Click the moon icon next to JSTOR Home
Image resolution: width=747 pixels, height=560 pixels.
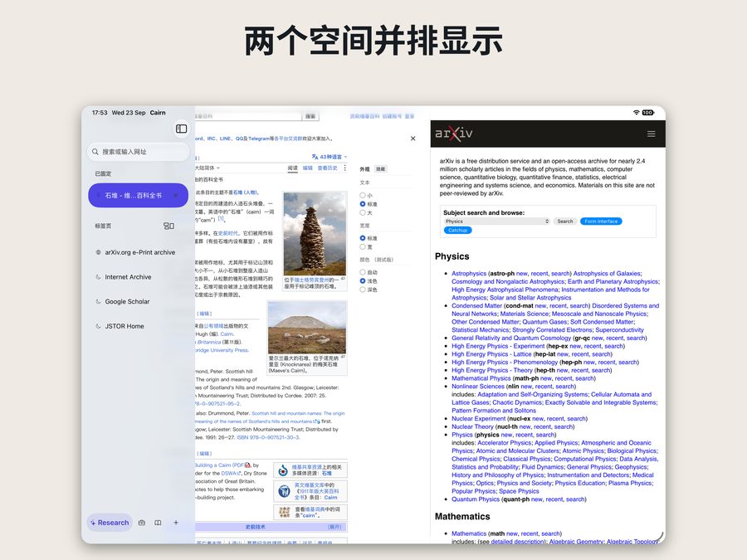98,326
